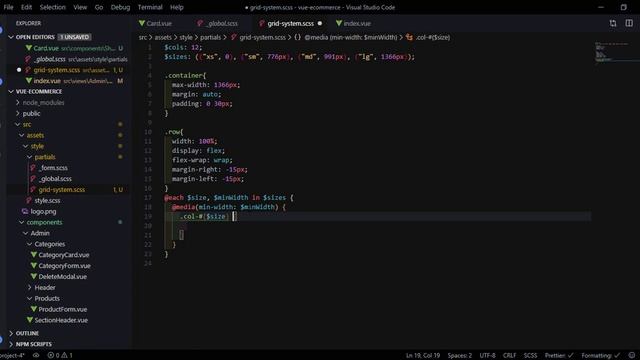Change encoding via UTF-8 status
Viewport: 640px width, 360px height.
487,356
